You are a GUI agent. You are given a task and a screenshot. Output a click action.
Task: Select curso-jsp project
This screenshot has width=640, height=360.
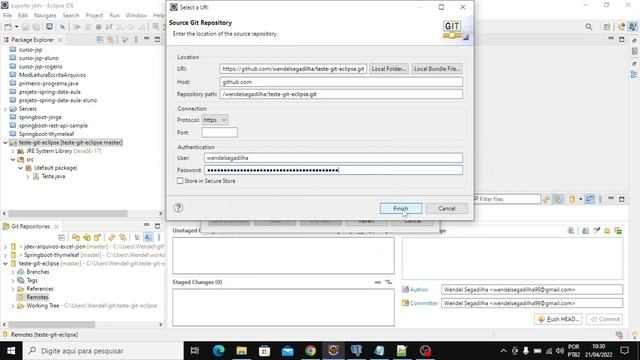click(x=30, y=49)
